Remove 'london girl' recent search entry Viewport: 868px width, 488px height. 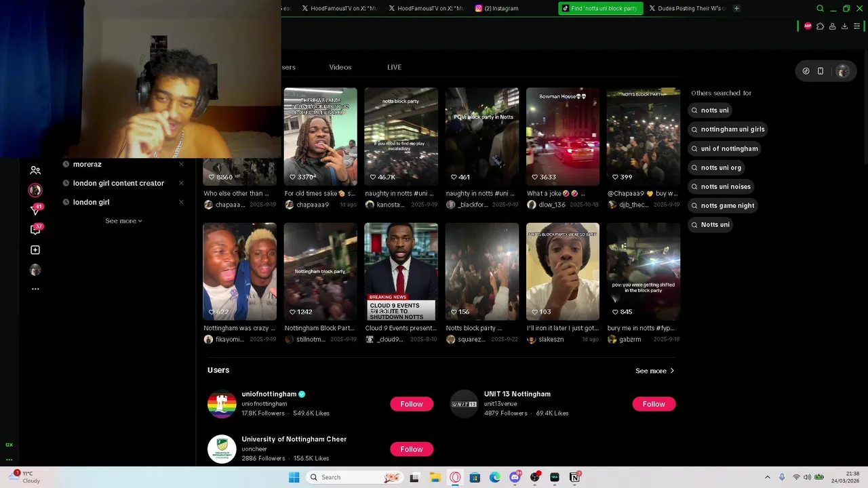pyautogui.click(x=181, y=202)
